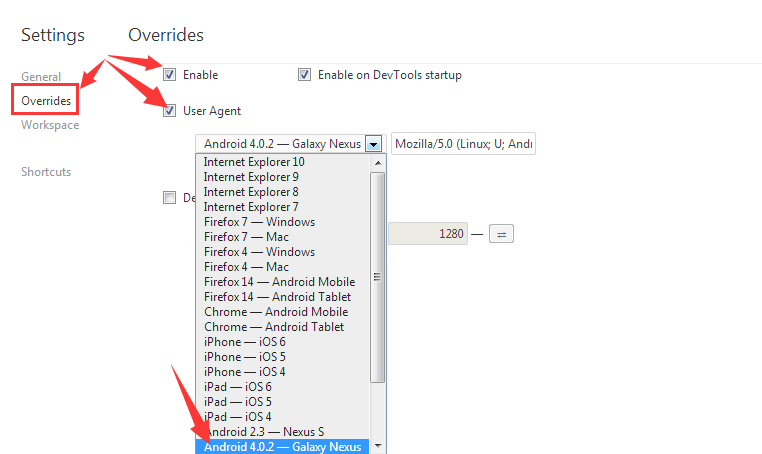Select Internet Explorer 8 option
Screen dimensions: 762x454
[x=282, y=192]
